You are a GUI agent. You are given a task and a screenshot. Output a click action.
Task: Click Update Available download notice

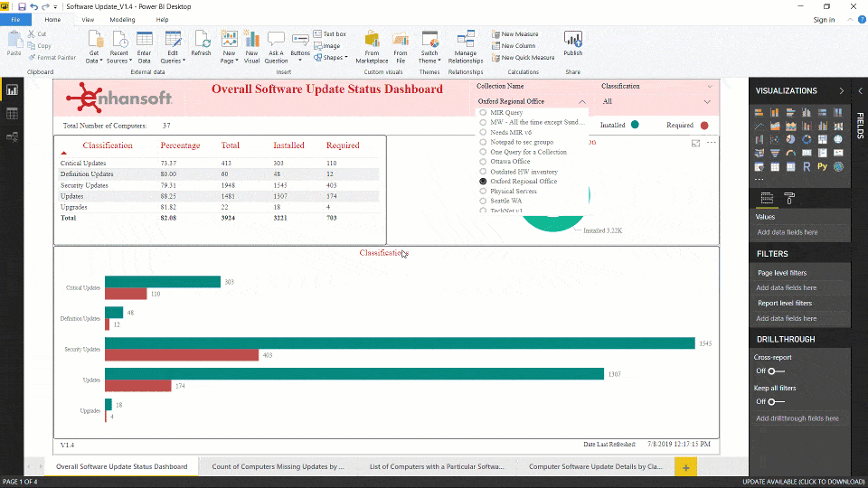(x=803, y=482)
